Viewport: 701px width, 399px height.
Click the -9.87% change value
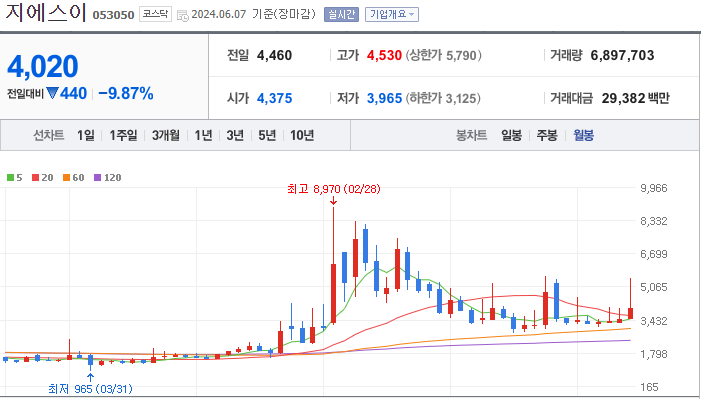pos(126,93)
